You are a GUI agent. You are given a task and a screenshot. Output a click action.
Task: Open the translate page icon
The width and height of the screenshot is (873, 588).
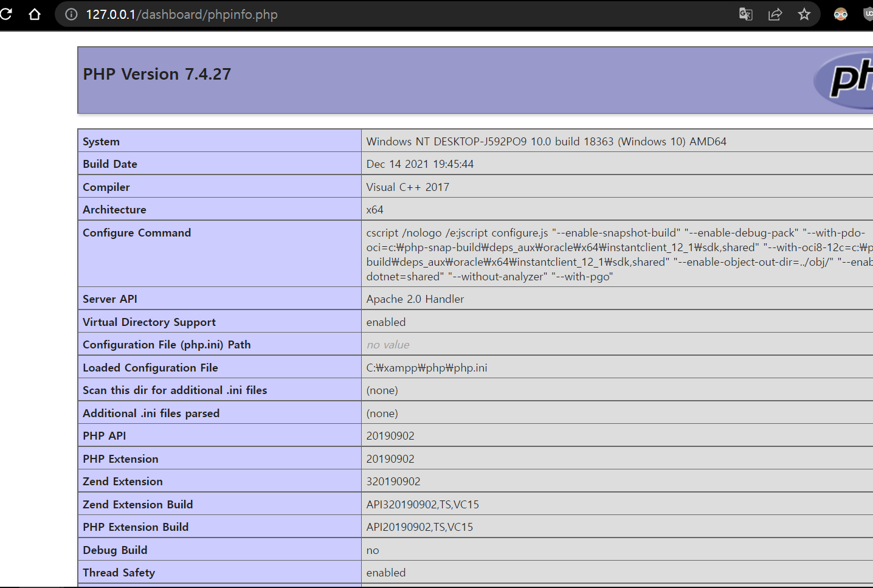746,14
